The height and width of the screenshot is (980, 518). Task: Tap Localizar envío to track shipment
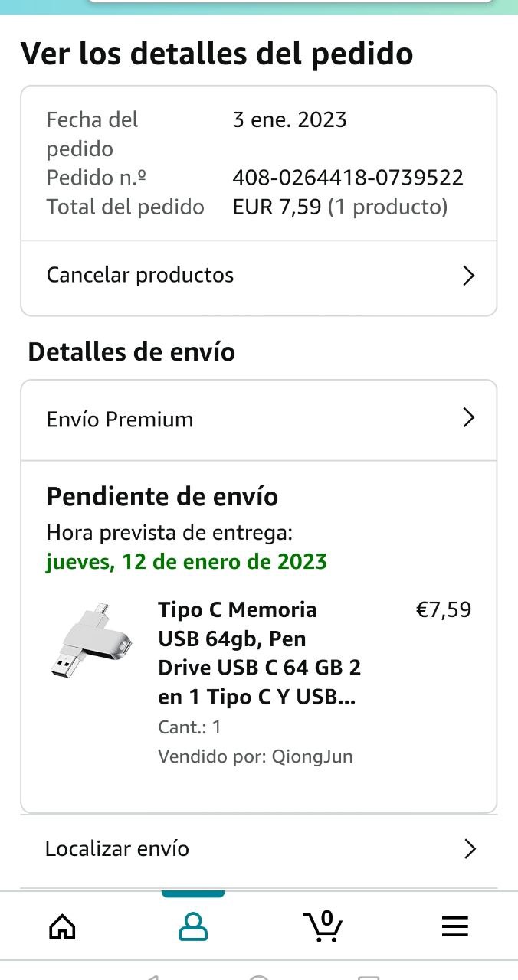[117, 848]
